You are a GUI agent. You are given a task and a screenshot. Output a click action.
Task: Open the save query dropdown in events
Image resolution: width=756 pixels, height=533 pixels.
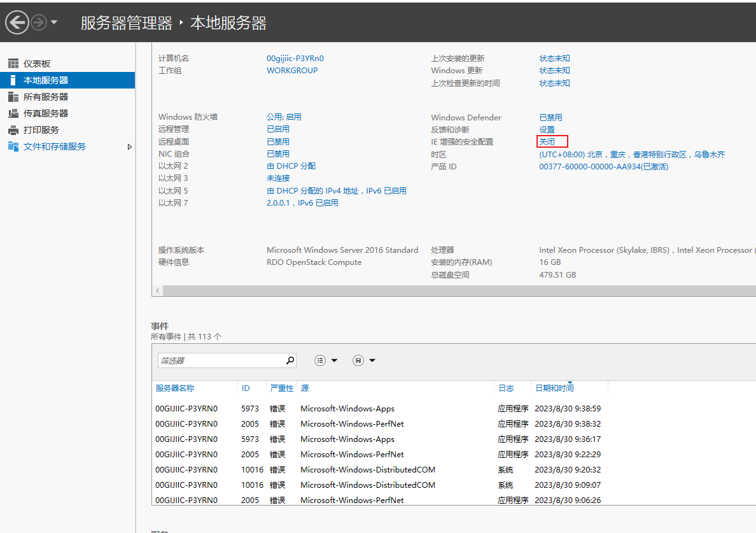(x=364, y=360)
